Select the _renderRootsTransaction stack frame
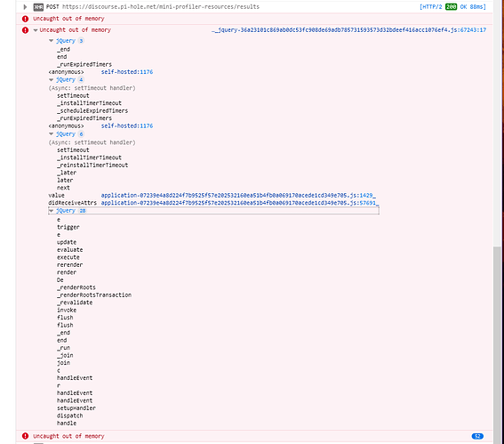The width and height of the screenshot is (504, 444). pos(94,295)
